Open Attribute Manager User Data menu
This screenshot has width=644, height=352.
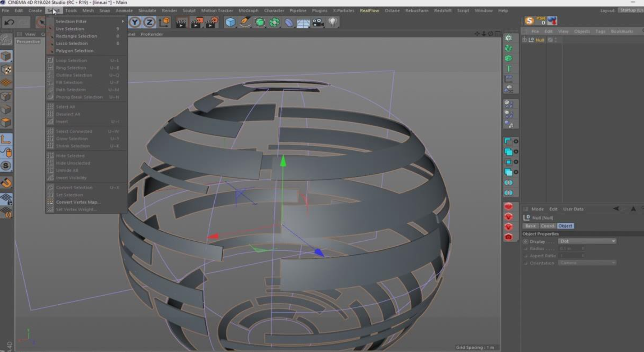pos(573,209)
